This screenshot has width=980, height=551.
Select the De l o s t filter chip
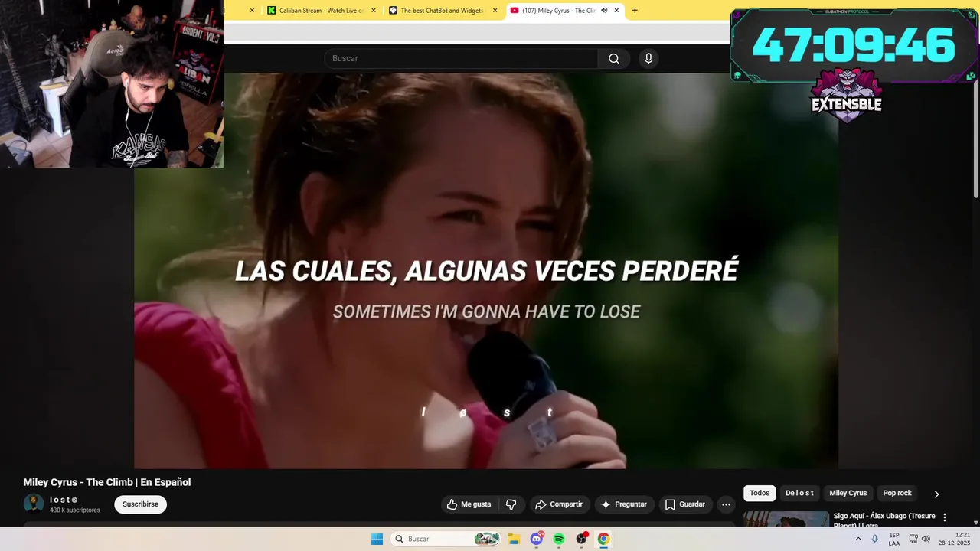point(799,494)
